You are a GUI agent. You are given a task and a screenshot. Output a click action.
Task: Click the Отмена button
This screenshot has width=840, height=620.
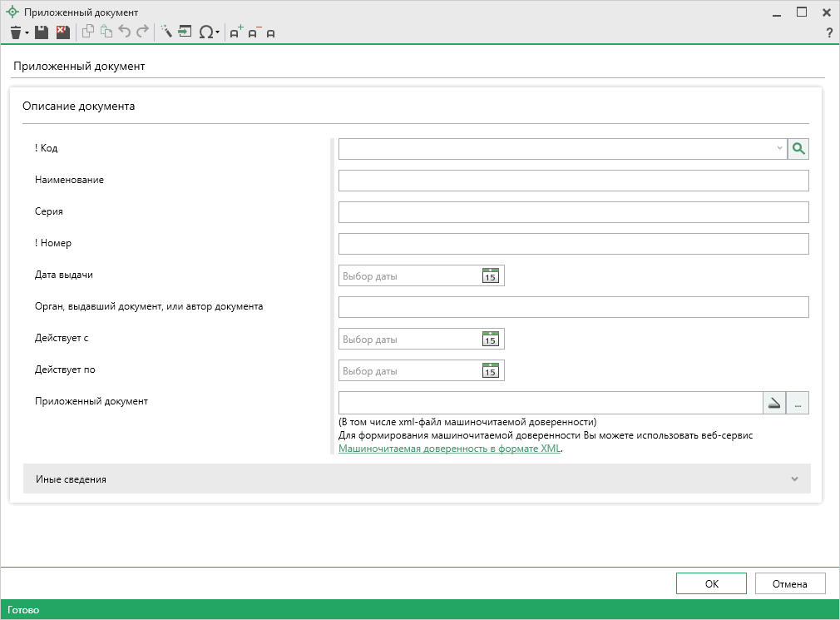[789, 583]
